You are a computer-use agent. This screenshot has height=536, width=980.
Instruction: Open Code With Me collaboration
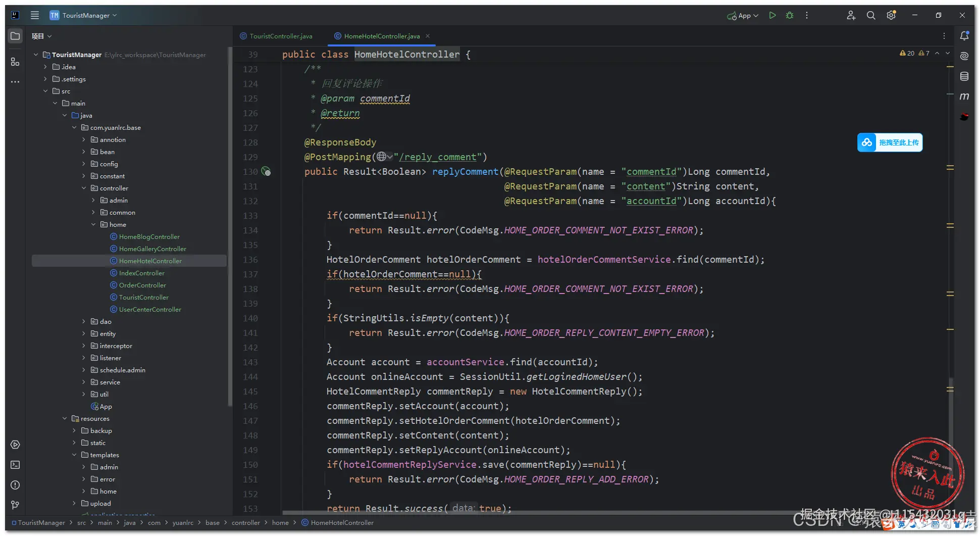point(851,15)
